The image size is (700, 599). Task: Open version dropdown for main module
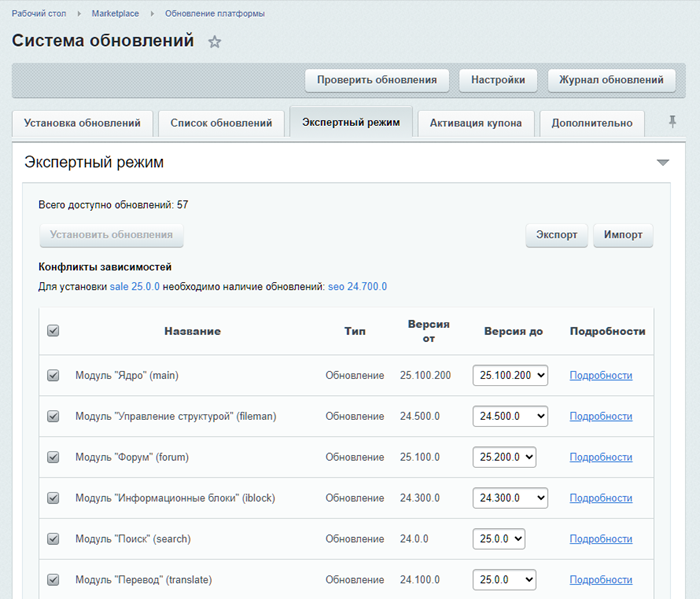tap(510, 375)
